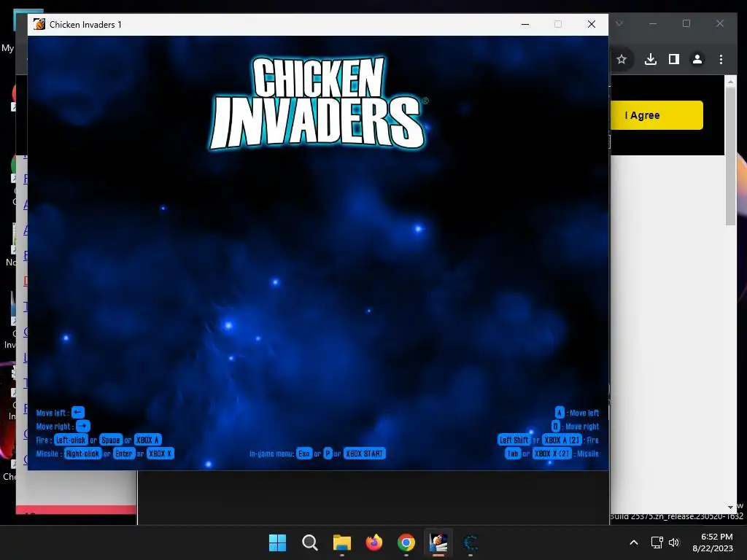Select the Chicken Invaders taskbar icon
This screenshot has height=560, width=747.
tap(438, 542)
